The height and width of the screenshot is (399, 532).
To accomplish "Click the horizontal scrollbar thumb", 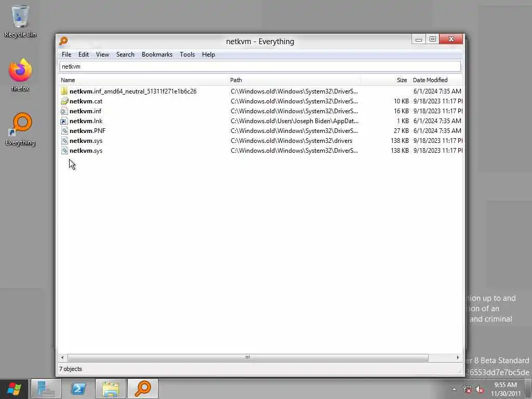I will click(x=248, y=357).
